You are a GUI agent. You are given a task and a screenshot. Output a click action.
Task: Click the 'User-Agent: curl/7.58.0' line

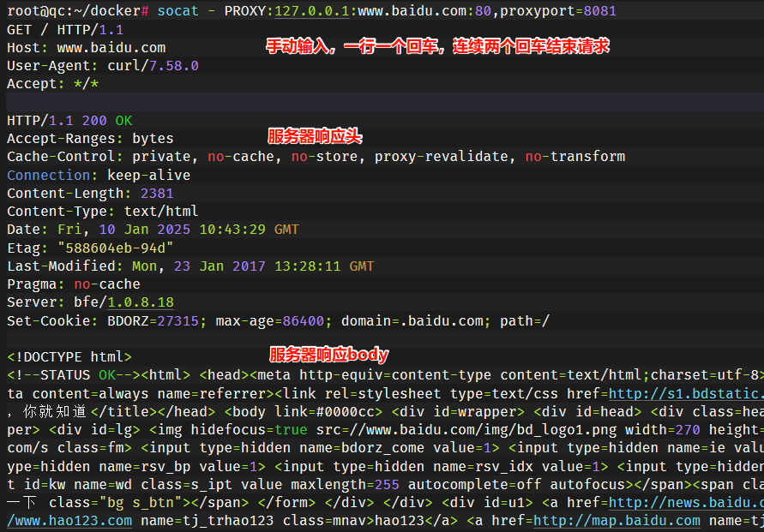pos(103,66)
